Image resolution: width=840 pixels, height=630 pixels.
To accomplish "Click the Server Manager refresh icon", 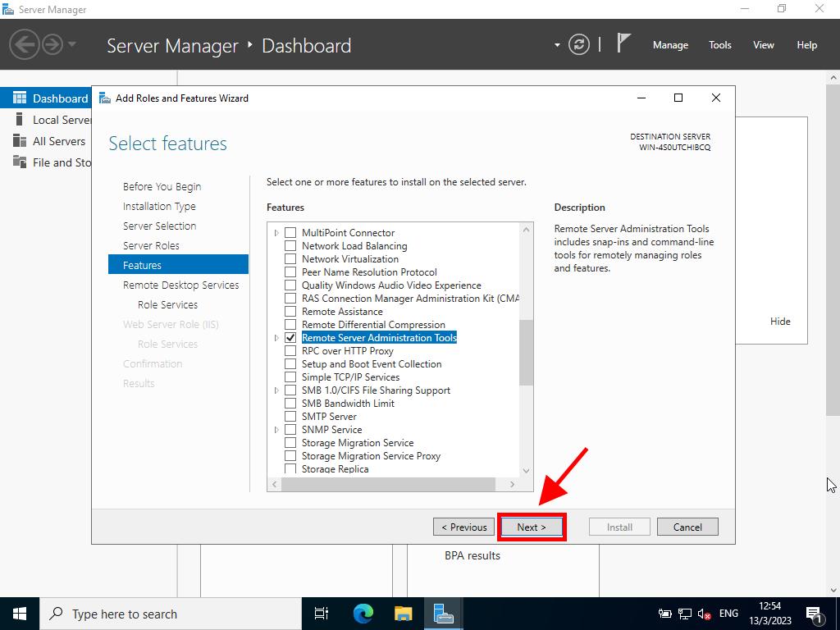I will tap(579, 45).
